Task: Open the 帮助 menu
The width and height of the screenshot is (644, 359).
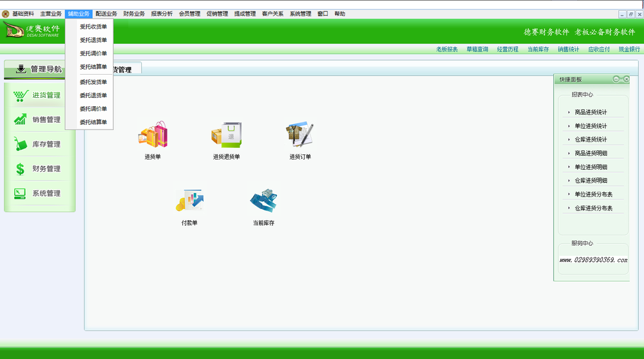Action: pyautogui.click(x=339, y=14)
